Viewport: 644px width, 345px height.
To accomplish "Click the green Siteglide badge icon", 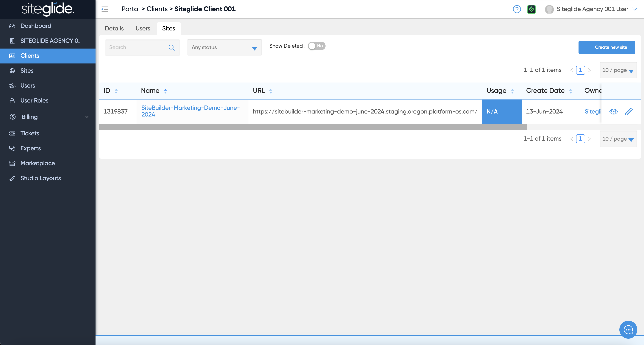I will pos(531,9).
